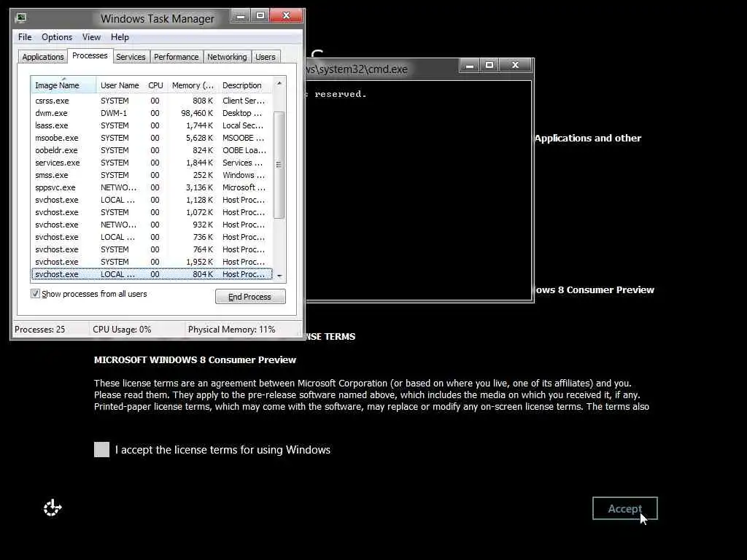Select svchost.exe row using 764 K
The image size is (747, 560).
(152, 249)
